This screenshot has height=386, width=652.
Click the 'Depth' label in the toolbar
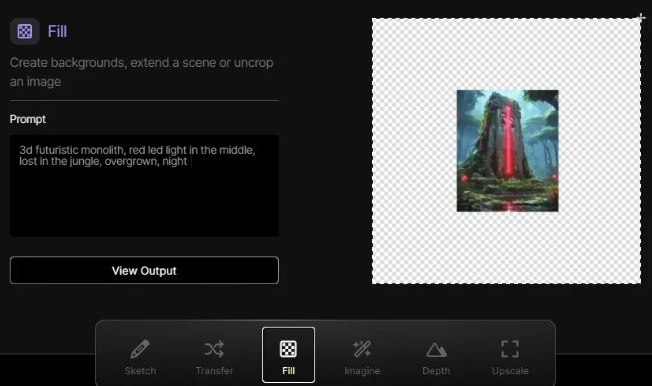tap(436, 371)
